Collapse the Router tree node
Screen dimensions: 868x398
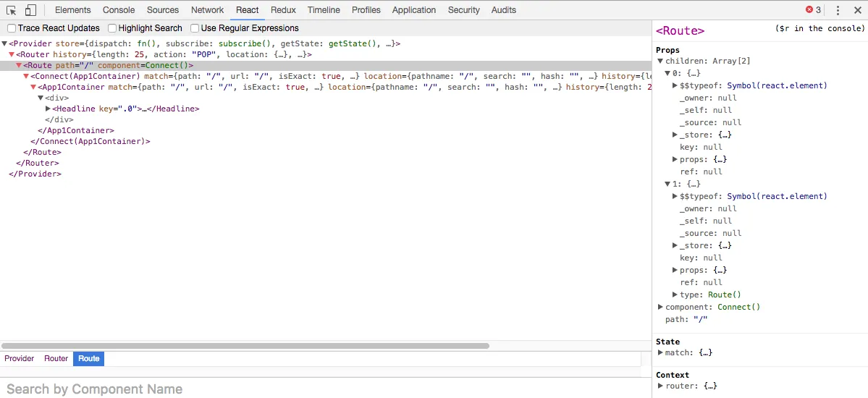pyautogui.click(x=12, y=55)
